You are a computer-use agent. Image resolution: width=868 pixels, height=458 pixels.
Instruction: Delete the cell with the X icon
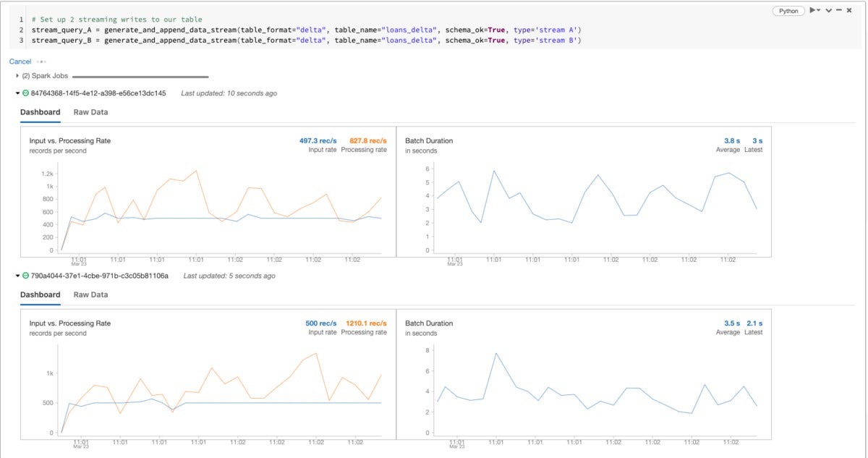click(x=848, y=10)
